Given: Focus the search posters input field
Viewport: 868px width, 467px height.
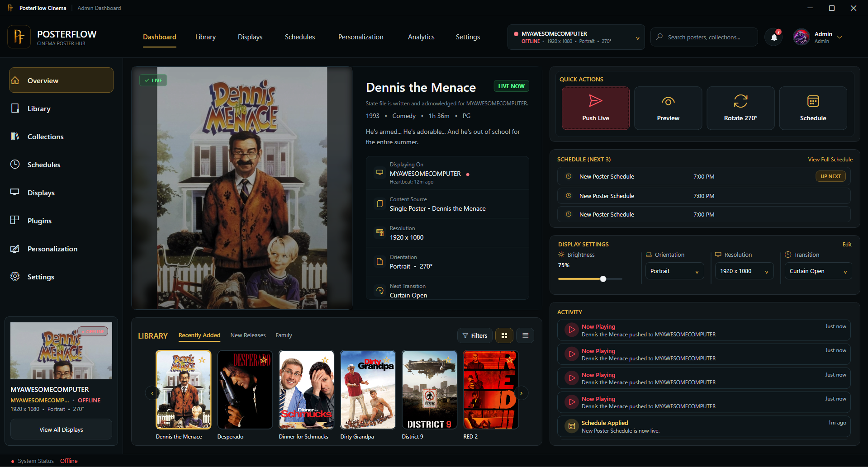Looking at the screenshot, I should 704,37.
